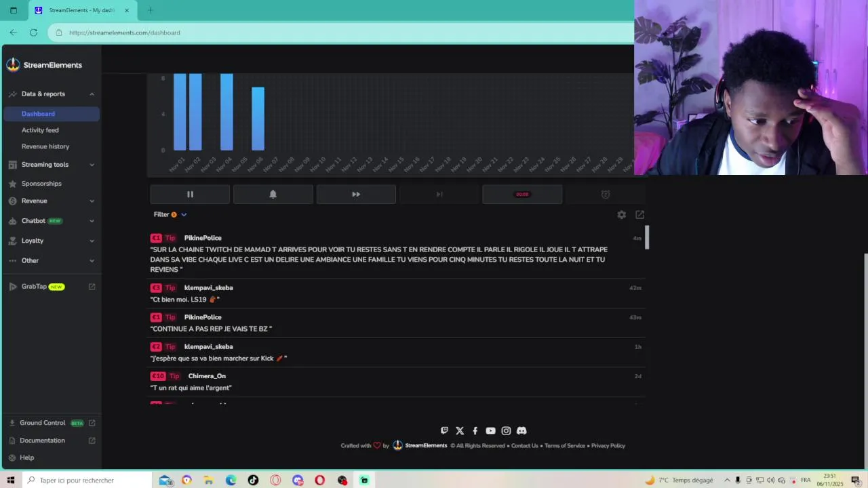868x488 pixels.
Task: Click the Windows taskbar search box
Action: pyautogui.click(x=87, y=480)
